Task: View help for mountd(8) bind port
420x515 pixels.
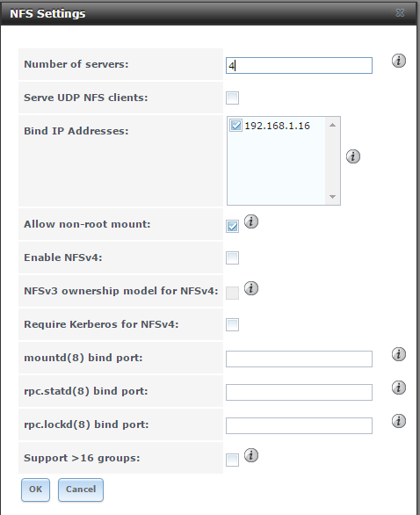Action: (399, 354)
